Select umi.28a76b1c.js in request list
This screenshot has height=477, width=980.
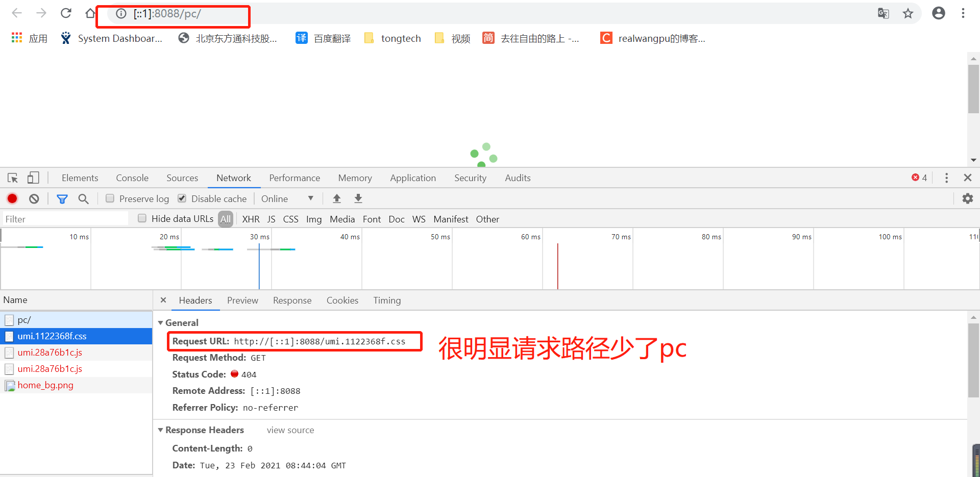(50, 352)
